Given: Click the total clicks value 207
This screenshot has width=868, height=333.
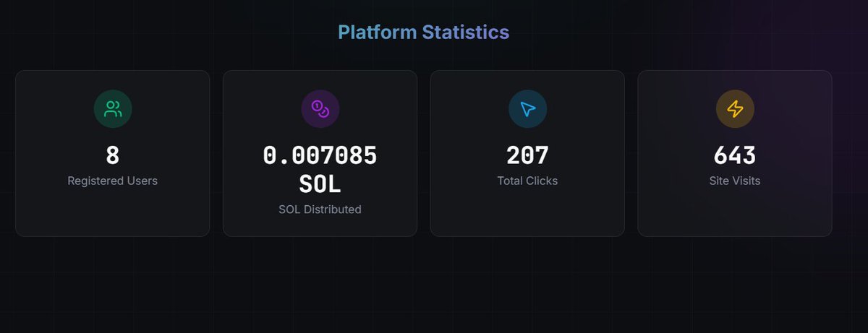Looking at the screenshot, I should pyautogui.click(x=527, y=155).
